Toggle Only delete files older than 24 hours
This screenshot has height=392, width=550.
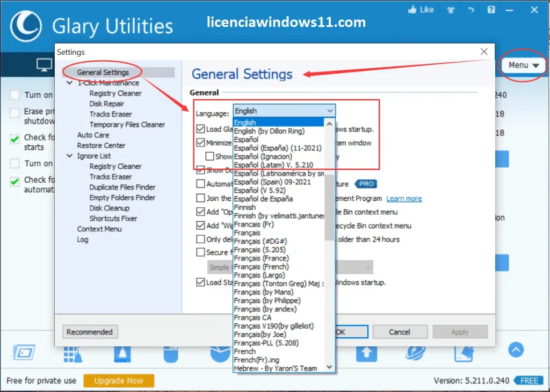(201, 239)
